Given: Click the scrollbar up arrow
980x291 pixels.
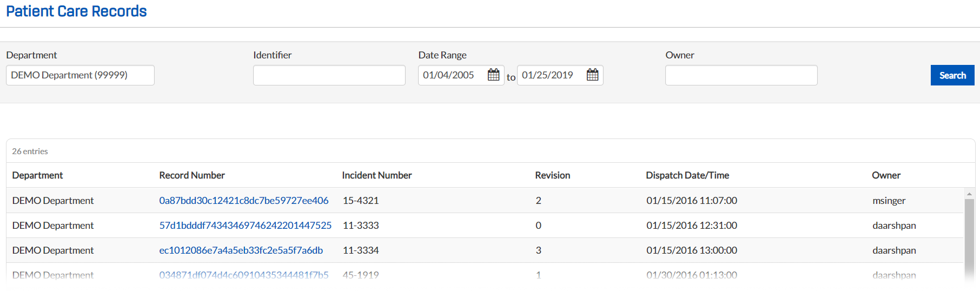Looking at the screenshot, I should click(x=969, y=194).
